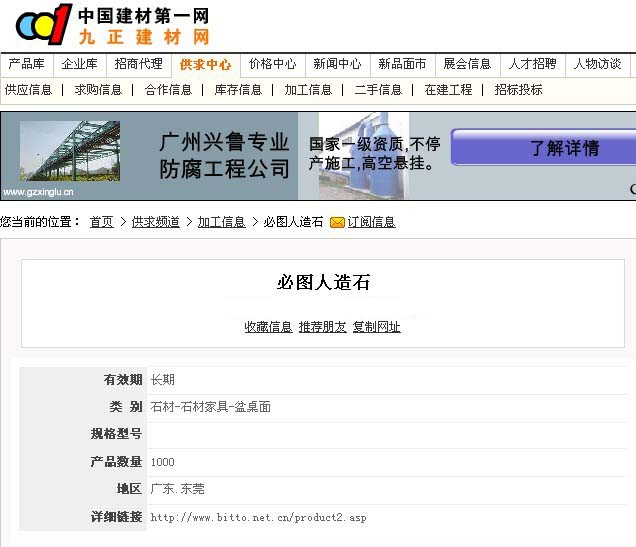Click the CC1 site logo

(44, 25)
